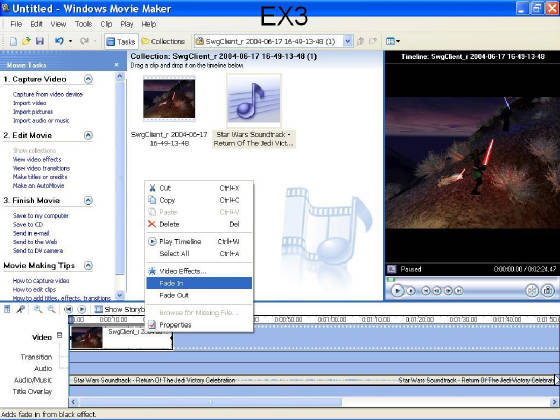560x420 pixels.
Task: Choose Delete from the context menu
Action: 199,224
